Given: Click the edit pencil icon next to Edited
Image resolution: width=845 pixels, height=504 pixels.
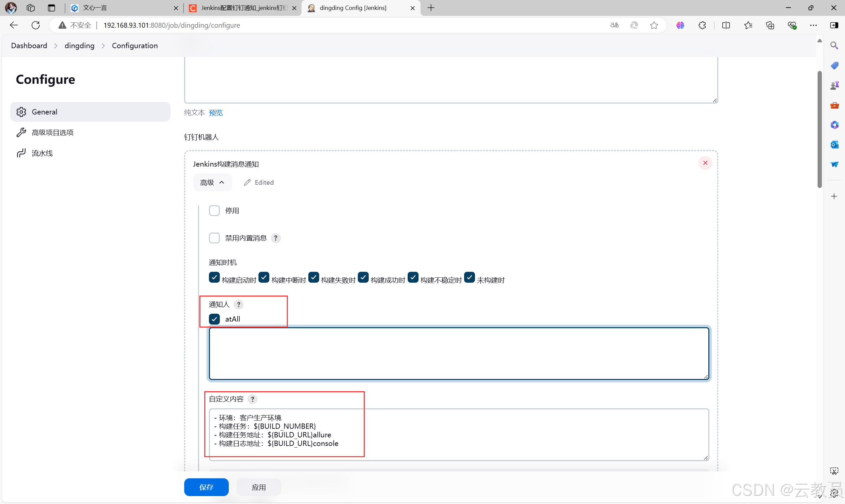Looking at the screenshot, I should (x=246, y=182).
